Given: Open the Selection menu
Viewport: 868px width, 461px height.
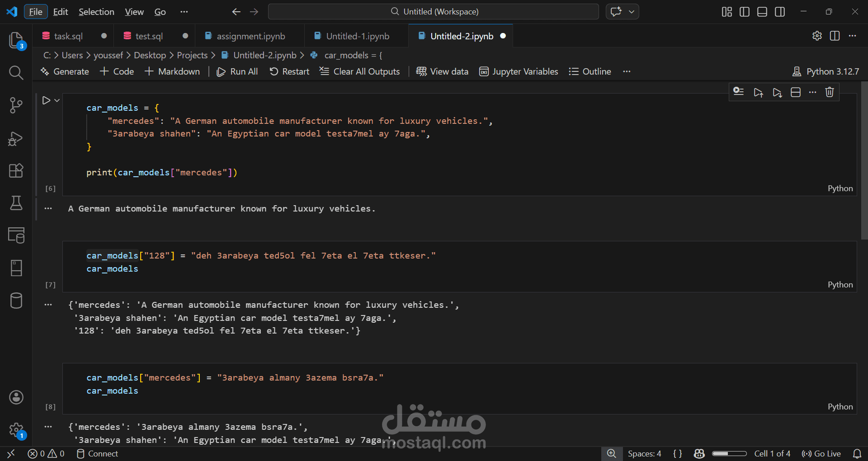Looking at the screenshot, I should click(96, 12).
